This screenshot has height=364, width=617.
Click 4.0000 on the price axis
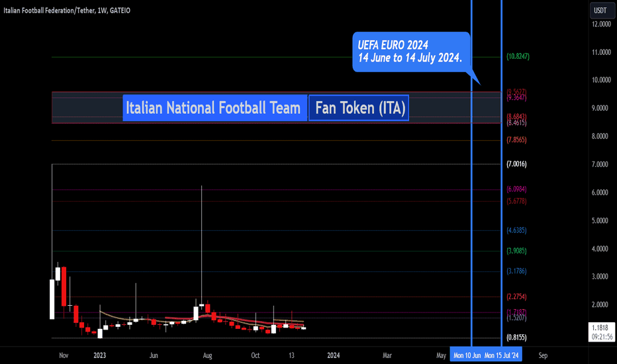click(601, 249)
